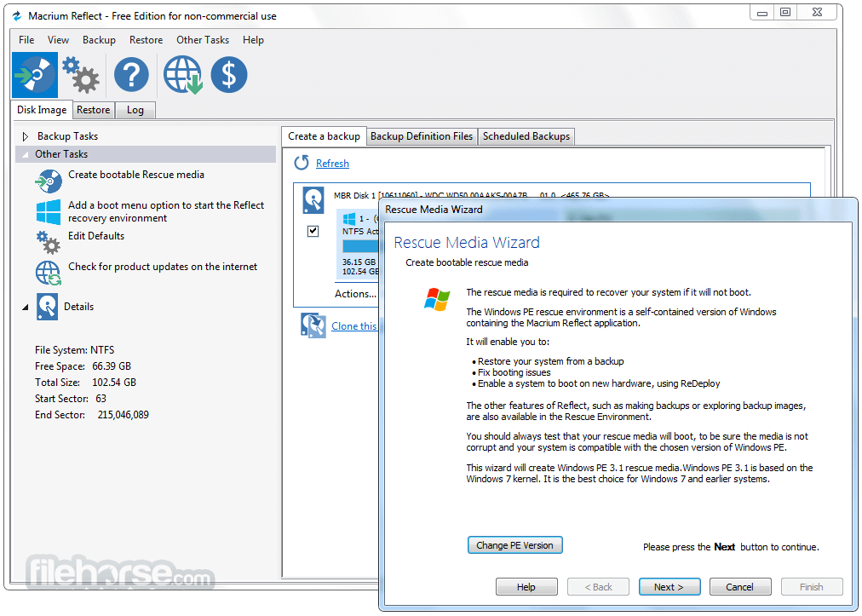Switch to the Disk Image tab
Viewport: 862px width, 616px height.
point(42,109)
